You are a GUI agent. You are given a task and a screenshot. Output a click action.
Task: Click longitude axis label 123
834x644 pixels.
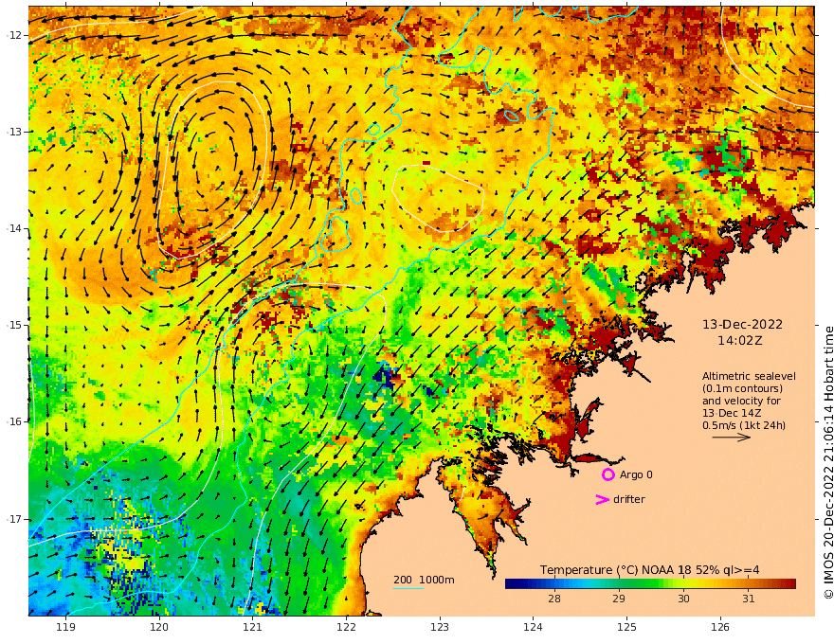[440, 628]
